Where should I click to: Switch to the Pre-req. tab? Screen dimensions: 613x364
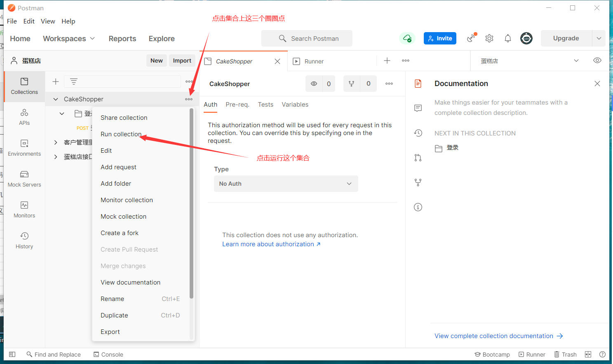tap(237, 105)
